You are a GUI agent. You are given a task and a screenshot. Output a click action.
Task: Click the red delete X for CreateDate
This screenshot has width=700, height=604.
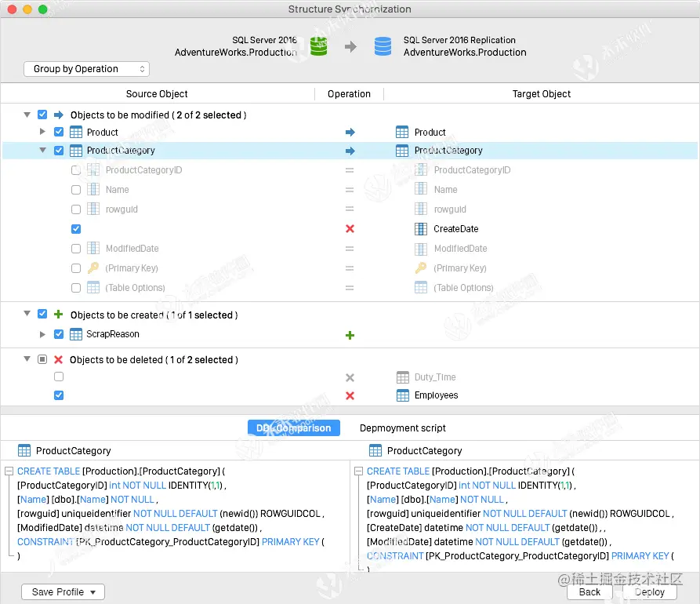pyautogui.click(x=350, y=229)
